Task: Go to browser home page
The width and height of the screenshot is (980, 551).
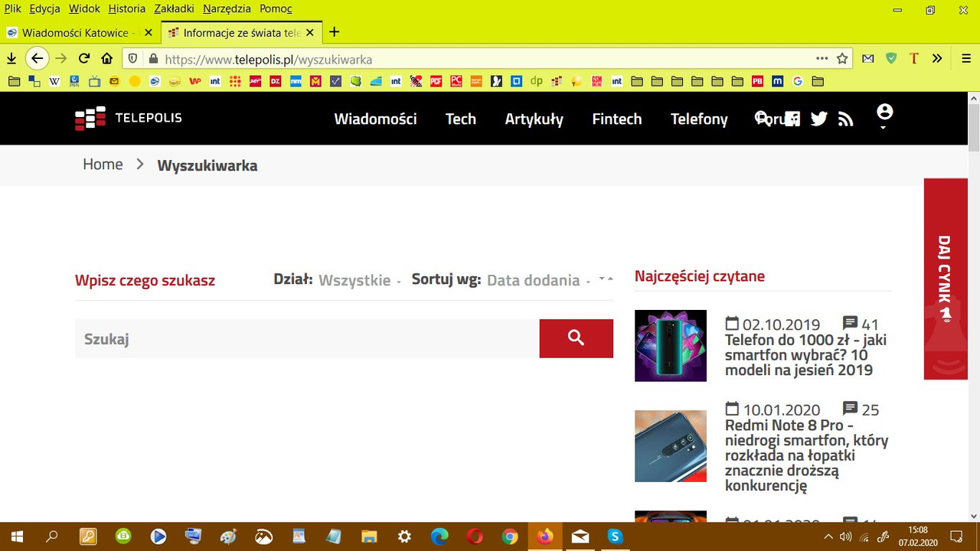Action: pos(107,58)
